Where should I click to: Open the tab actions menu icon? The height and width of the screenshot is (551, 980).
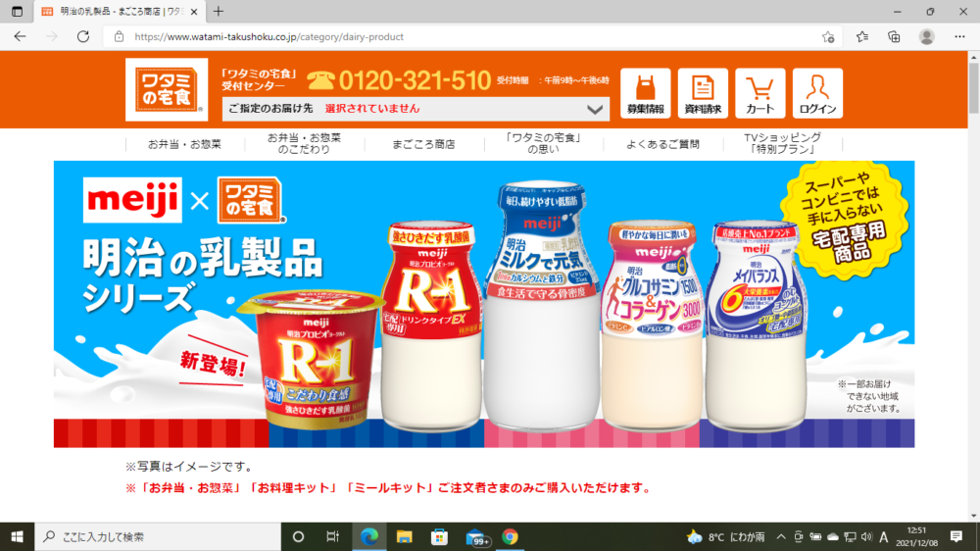pos(17,11)
